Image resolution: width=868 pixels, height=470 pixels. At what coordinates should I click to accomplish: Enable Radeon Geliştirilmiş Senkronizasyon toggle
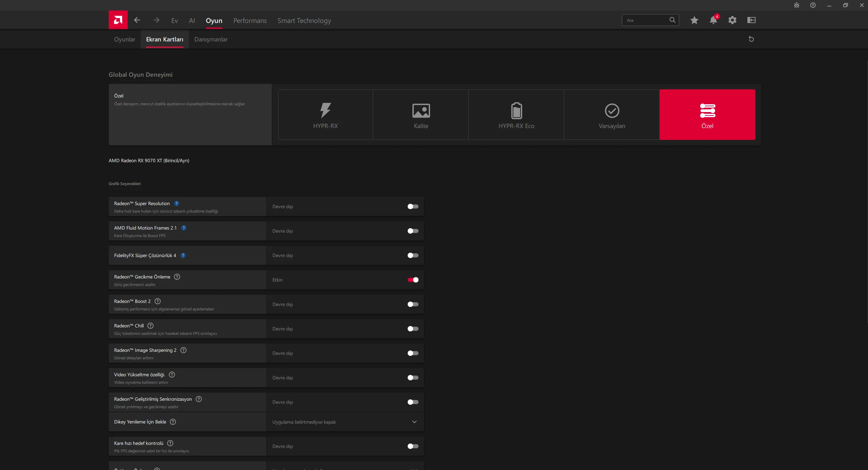point(413,402)
